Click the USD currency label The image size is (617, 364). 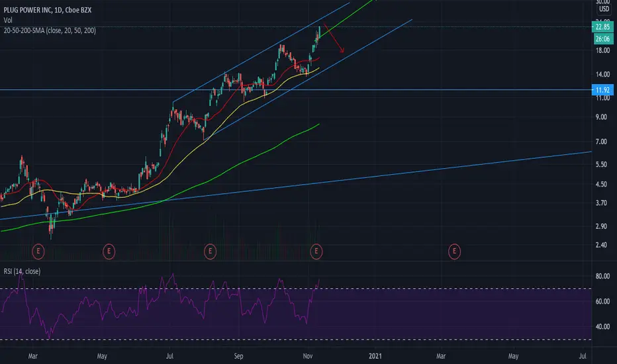[x=604, y=9]
